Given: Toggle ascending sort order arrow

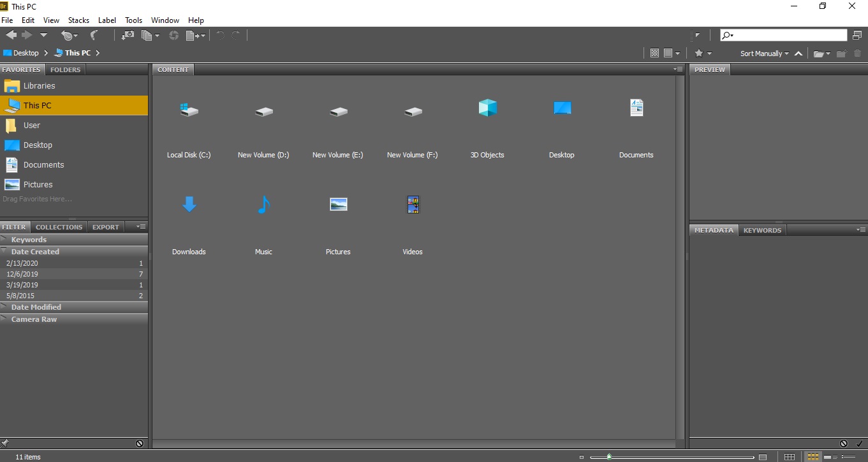Looking at the screenshot, I should point(798,54).
